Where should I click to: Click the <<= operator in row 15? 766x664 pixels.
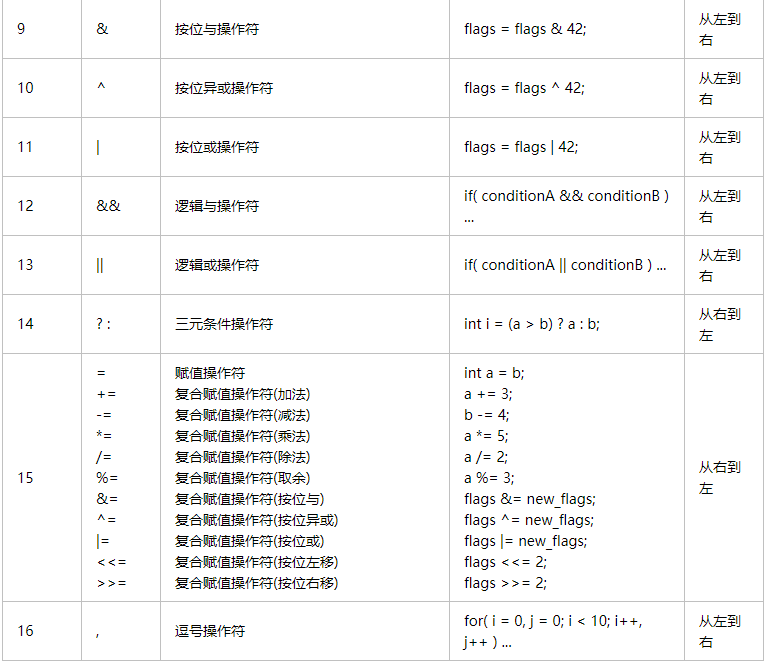pos(111,562)
